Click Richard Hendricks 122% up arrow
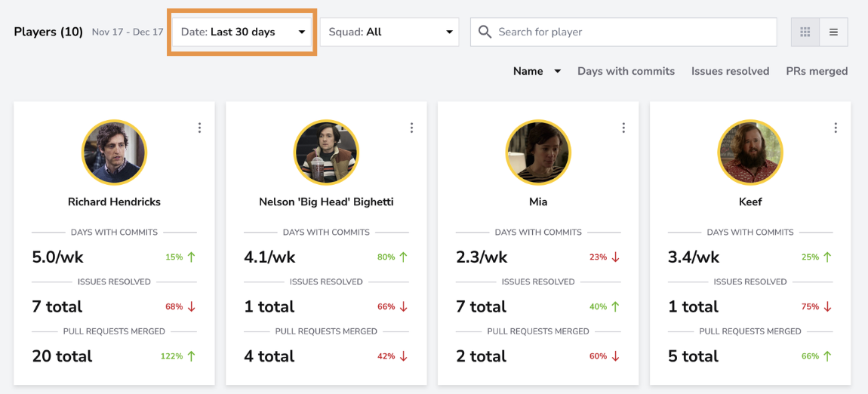The height and width of the screenshot is (394, 868). tap(191, 356)
